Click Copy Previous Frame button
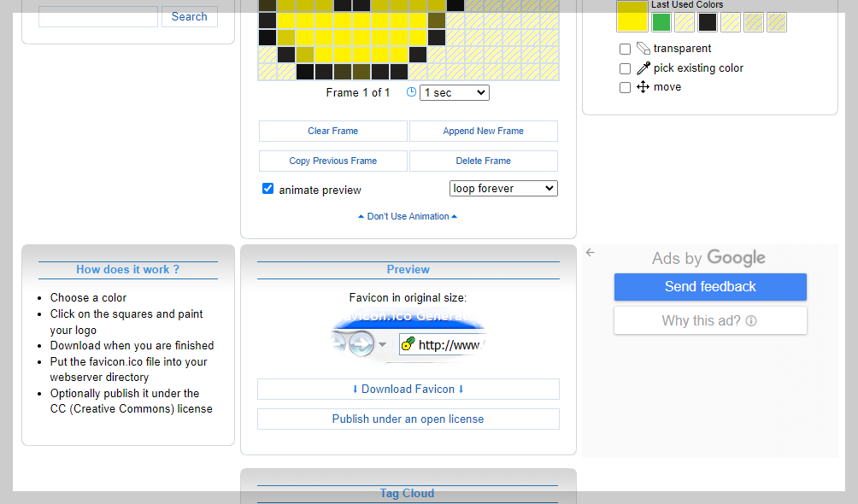858x504 pixels. click(332, 161)
